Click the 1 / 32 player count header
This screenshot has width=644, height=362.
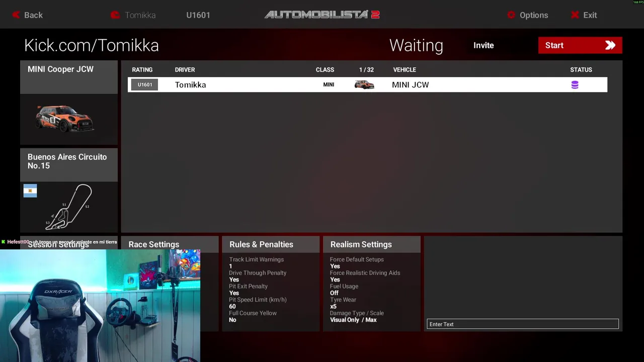click(366, 70)
